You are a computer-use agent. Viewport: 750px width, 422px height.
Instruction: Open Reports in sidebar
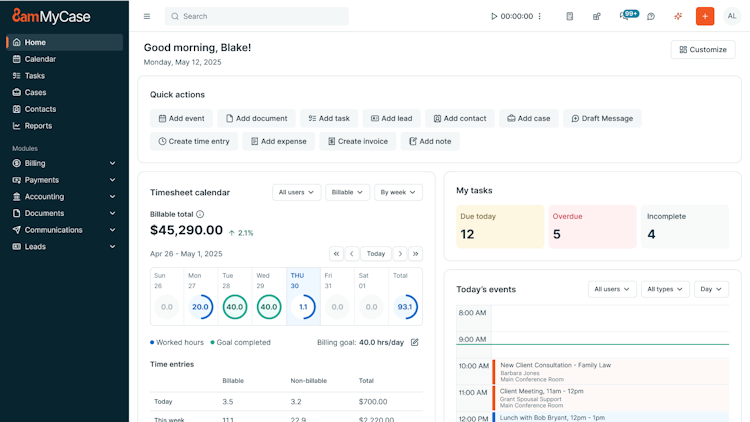[x=65, y=126]
